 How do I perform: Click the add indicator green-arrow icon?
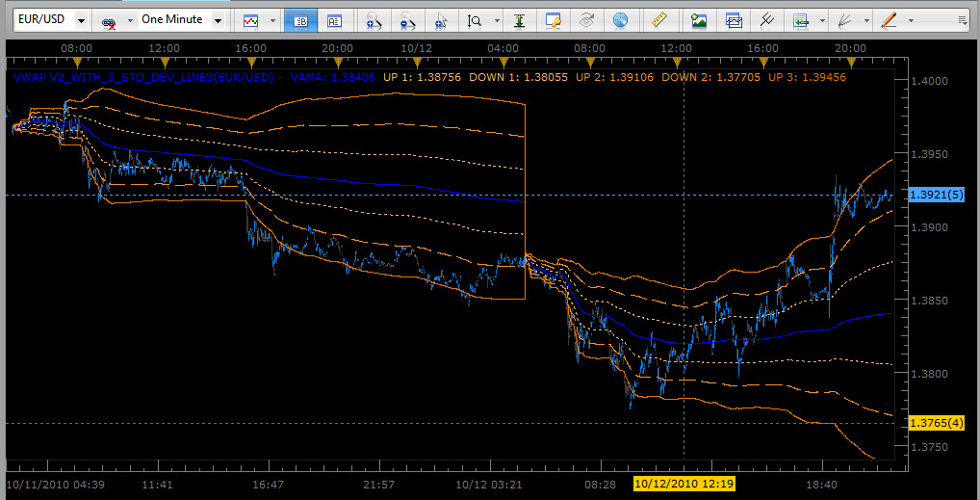coord(801,21)
